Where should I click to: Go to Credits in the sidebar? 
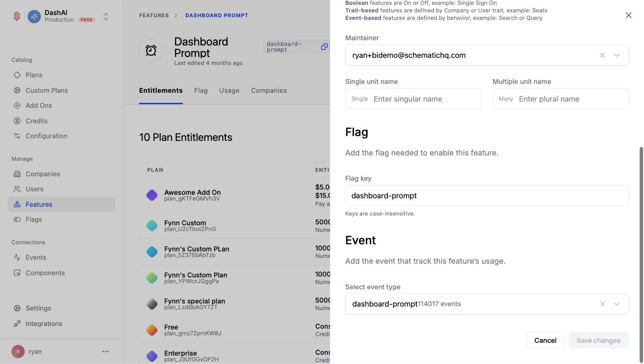pyautogui.click(x=36, y=121)
